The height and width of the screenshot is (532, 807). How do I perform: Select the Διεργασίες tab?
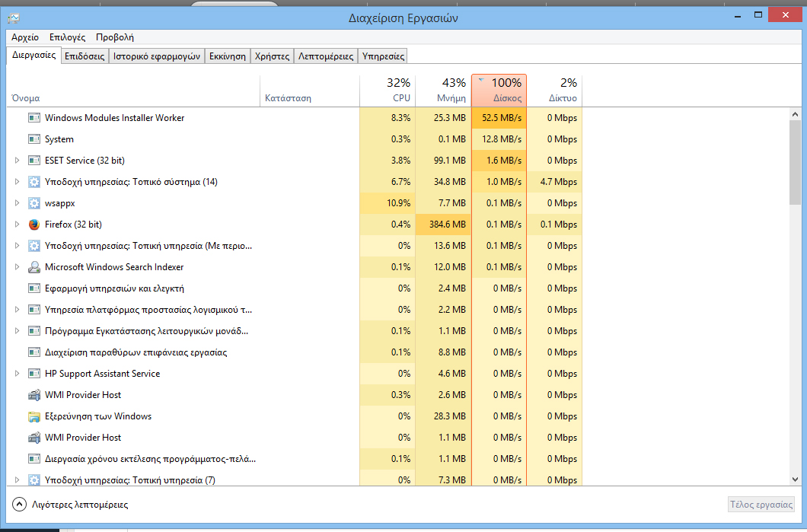(34, 55)
